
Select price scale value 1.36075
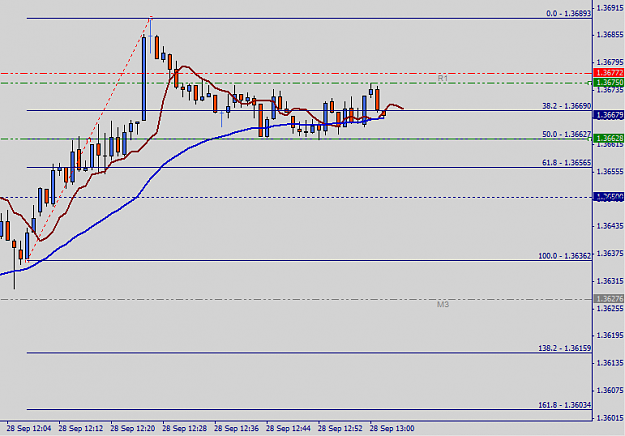click(610, 390)
